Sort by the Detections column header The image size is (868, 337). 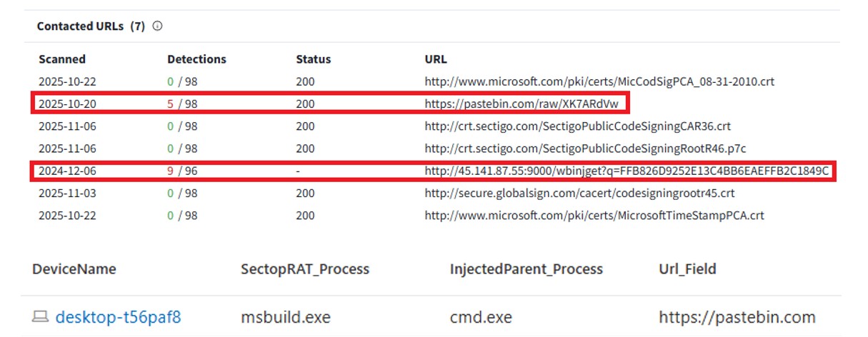pos(196,59)
